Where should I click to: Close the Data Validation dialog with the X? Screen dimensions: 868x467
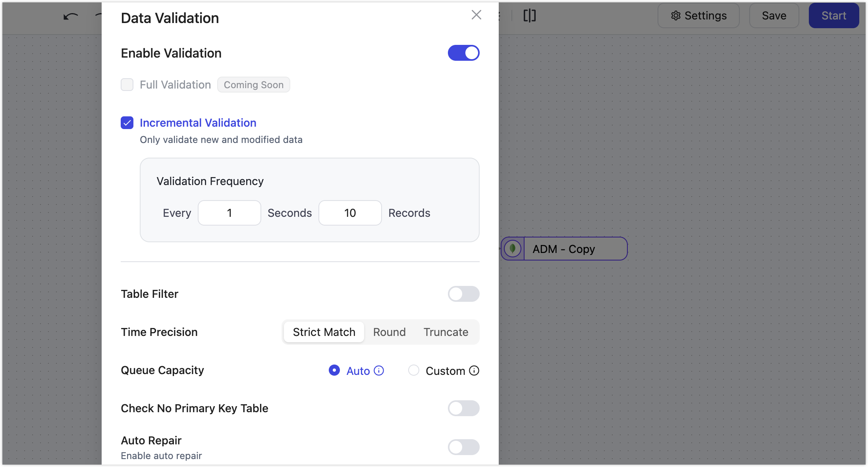click(x=476, y=15)
